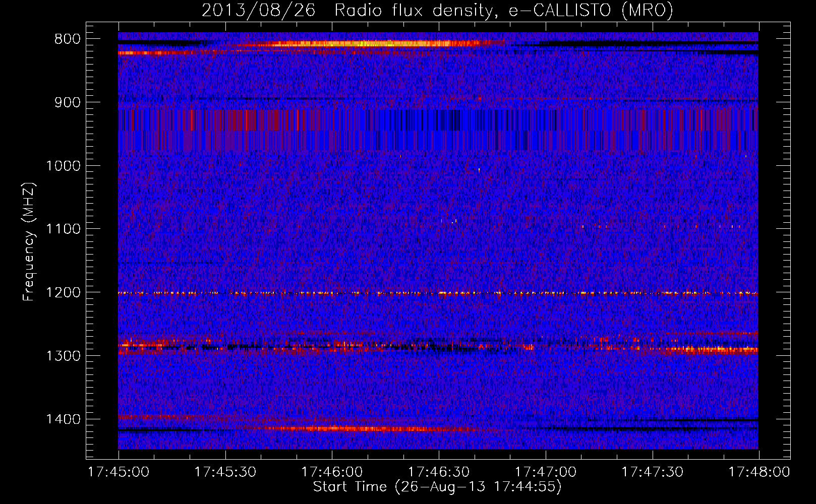
Task: Click the 17:46:30 time axis label
Action: [438, 472]
